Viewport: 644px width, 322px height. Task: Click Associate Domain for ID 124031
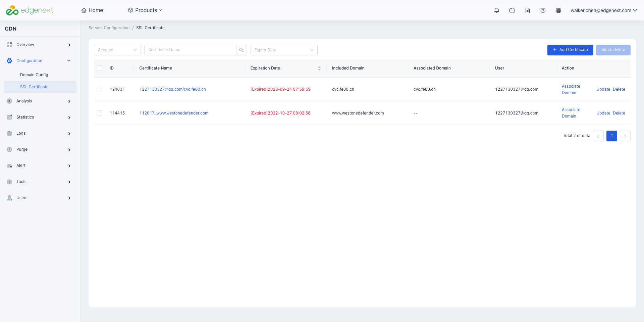pyautogui.click(x=571, y=89)
